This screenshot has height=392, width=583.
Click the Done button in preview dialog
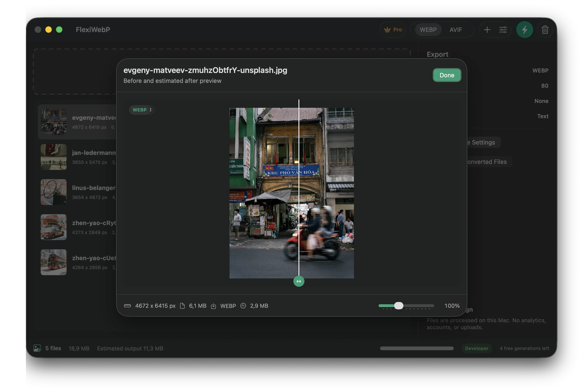pyautogui.click(x=447, y=75)
